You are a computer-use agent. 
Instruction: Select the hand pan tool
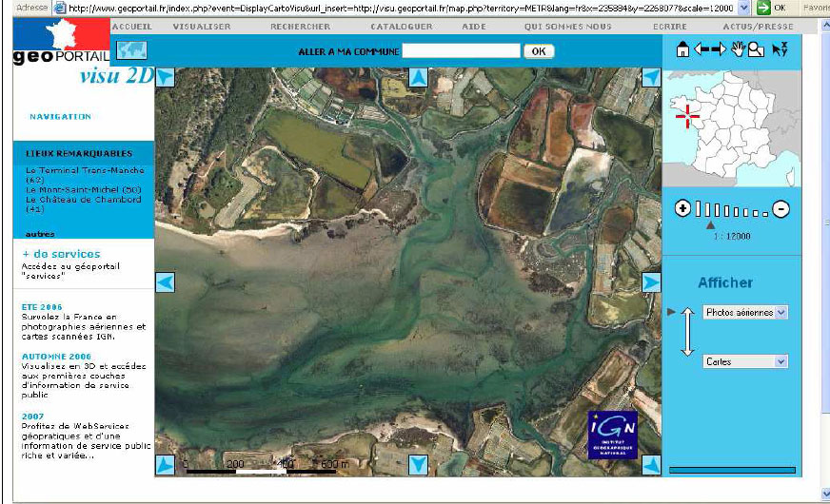(738, 50)
